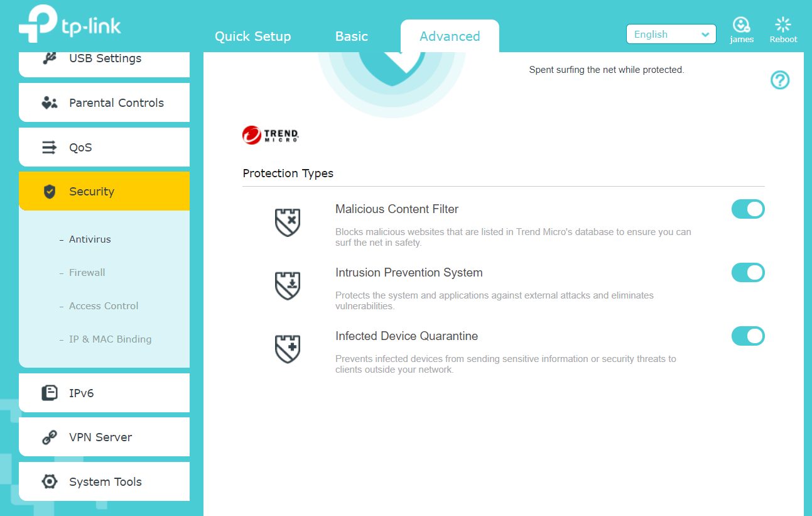Screen dimensions: 812x516
Task: Open Parental Controls in the sidebar
Action: pos(104,103)
